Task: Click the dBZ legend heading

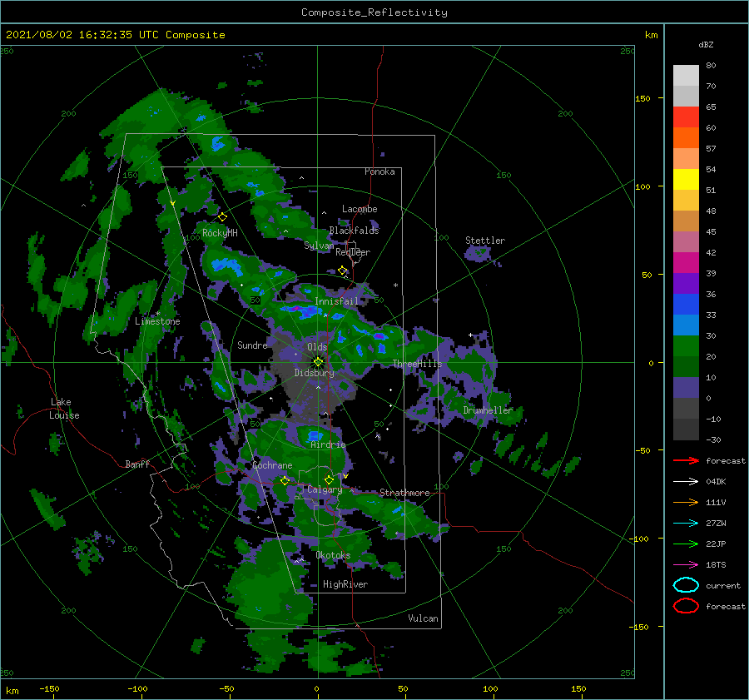Action: click(706, 44)
